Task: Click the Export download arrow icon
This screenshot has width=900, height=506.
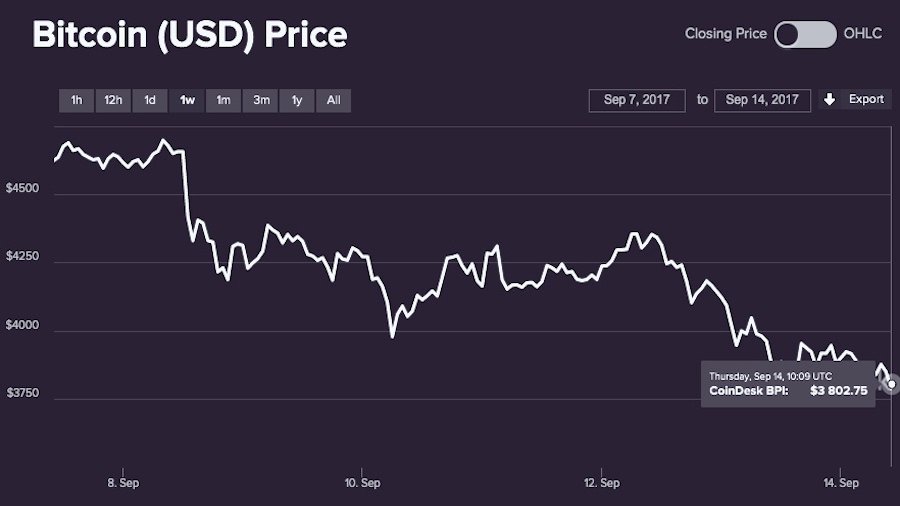Action: (x=829, y=99)
